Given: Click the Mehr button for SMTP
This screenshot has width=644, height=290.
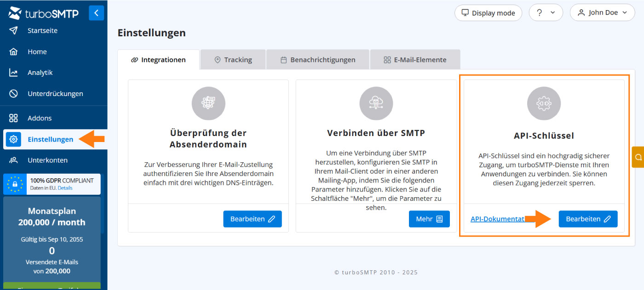Looking at the screenshot, I should (429, 219).
